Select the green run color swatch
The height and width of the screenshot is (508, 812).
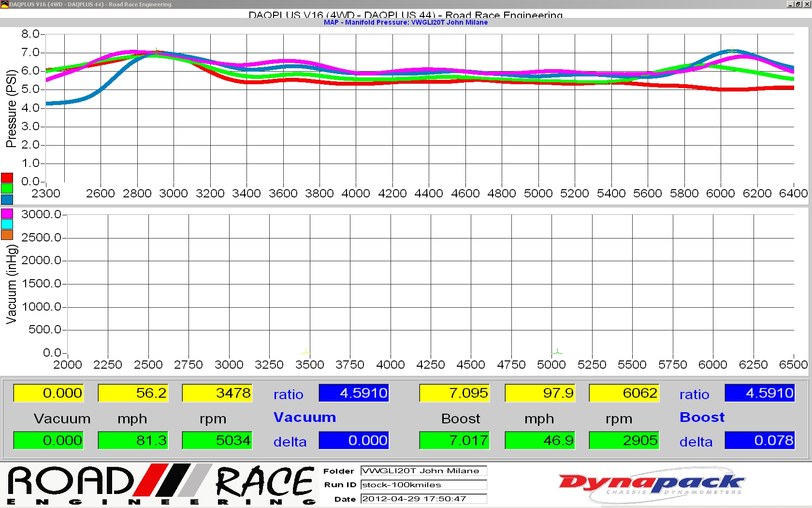pyautogui.click(x=7, y=188)
